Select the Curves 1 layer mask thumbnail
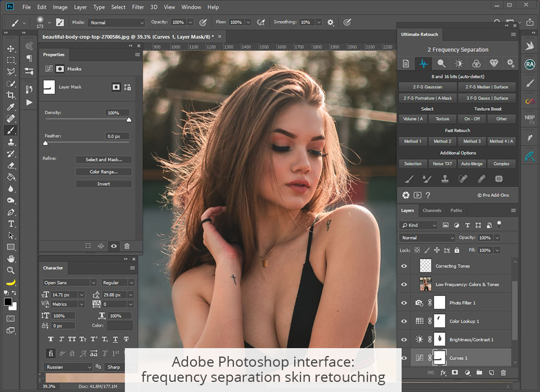 (439, 358)
